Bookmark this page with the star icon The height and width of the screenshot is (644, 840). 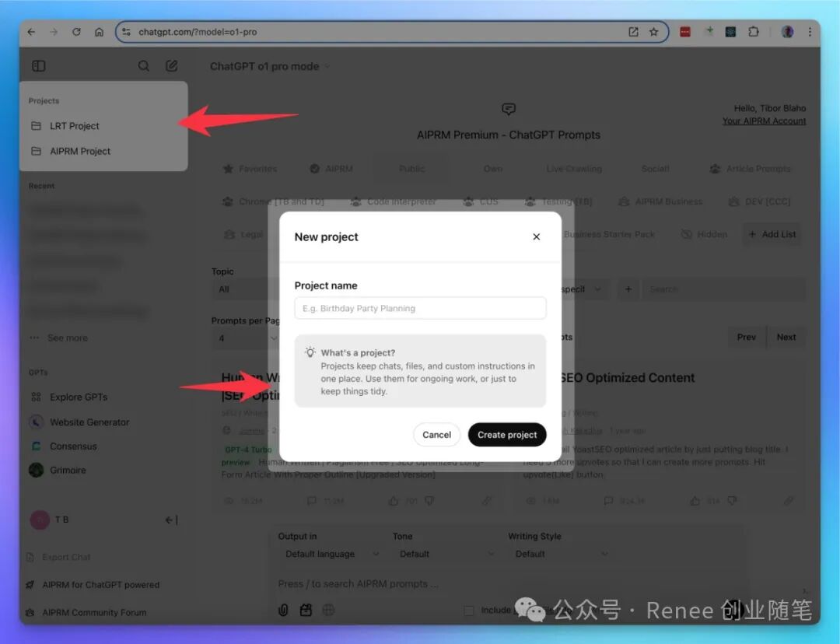pos(653,32)
